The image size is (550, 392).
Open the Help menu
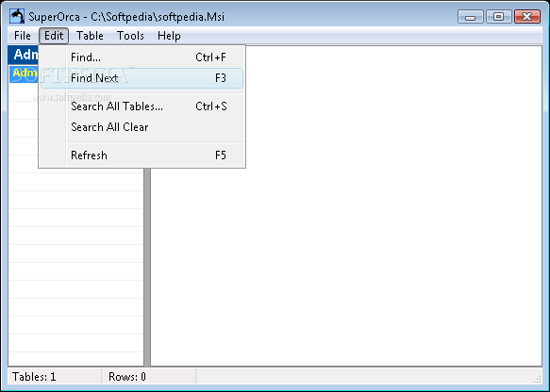pos(169,36)
